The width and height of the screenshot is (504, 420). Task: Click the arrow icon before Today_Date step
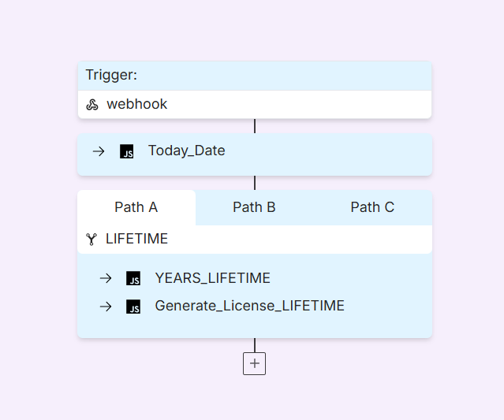[x=99, y=151]
